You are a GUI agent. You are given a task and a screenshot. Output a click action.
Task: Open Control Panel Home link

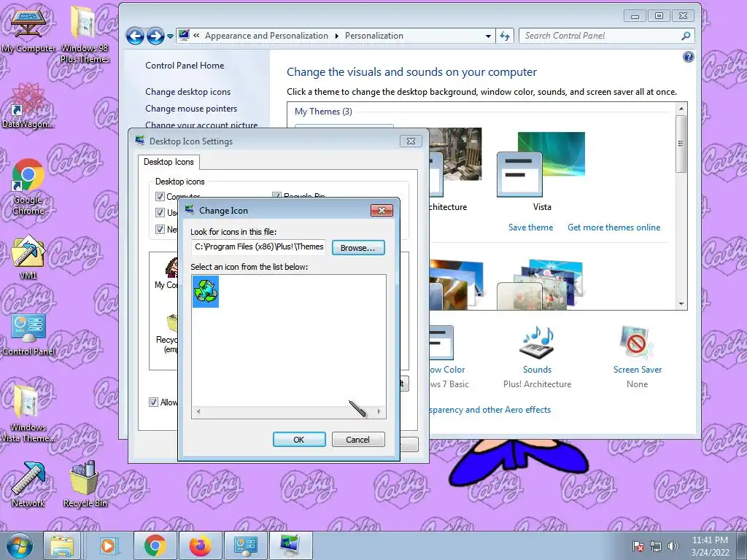[x=185, y=65]
